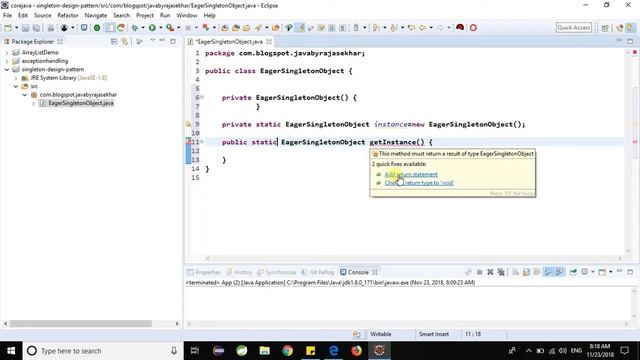640x360 pixels.
Task: Click the Back navigation arrow in the toolbar
Action: coord(423,28)
